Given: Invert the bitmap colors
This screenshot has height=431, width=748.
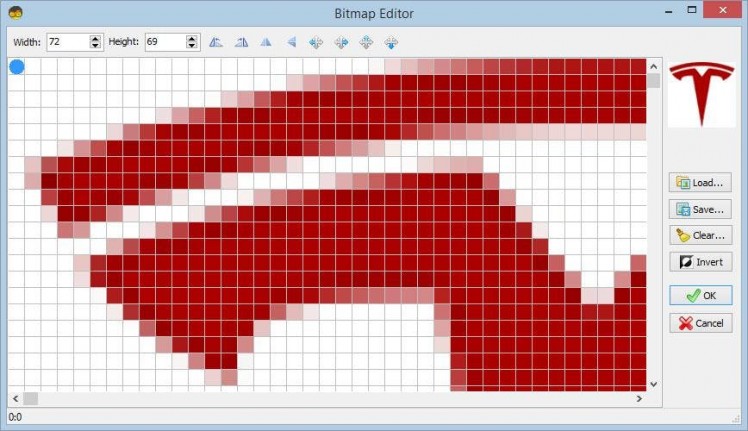Looking at the screenshot, I should coord(700,262).
